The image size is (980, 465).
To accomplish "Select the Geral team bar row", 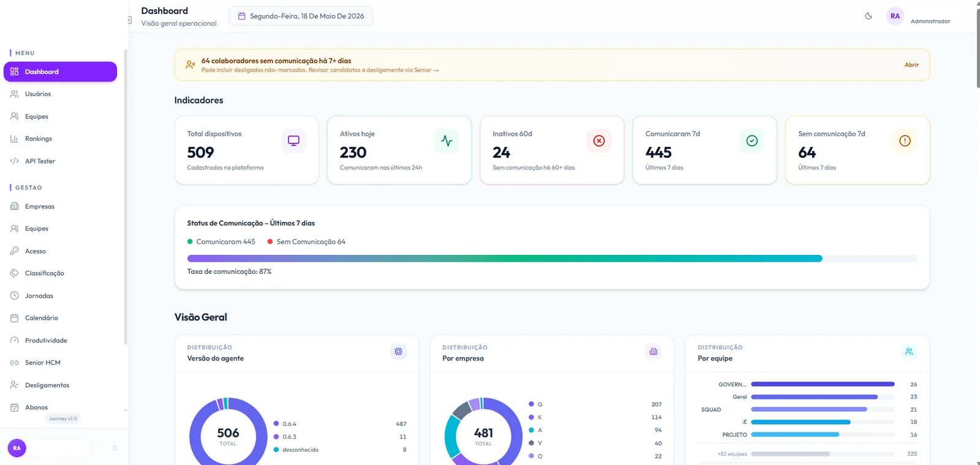I will 807,397.
